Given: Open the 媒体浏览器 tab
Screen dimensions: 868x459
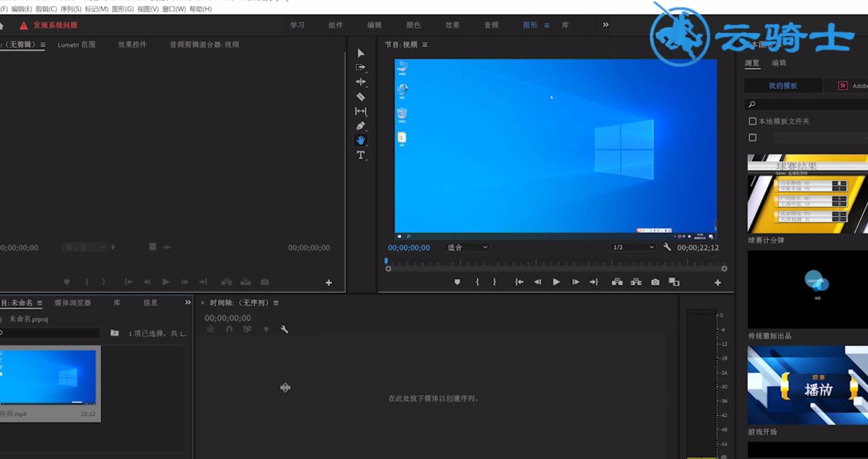Looking at the screenshot, I should [x=72, y=303].
